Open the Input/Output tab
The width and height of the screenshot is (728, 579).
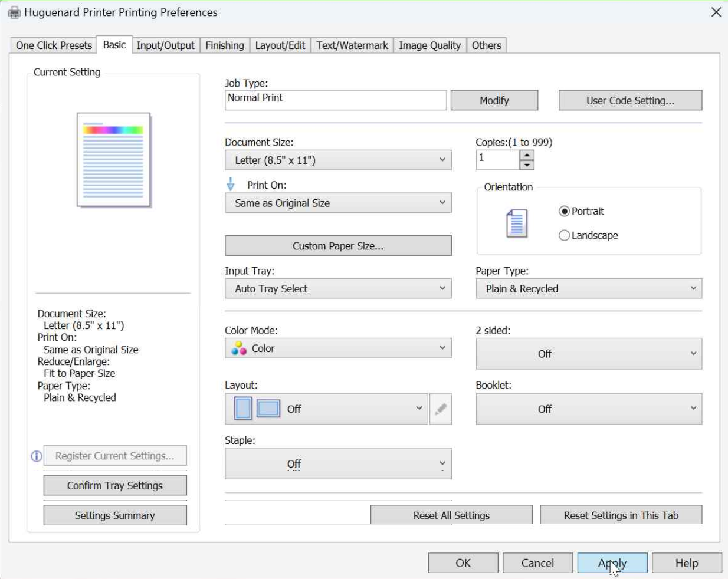pos(165,45)
